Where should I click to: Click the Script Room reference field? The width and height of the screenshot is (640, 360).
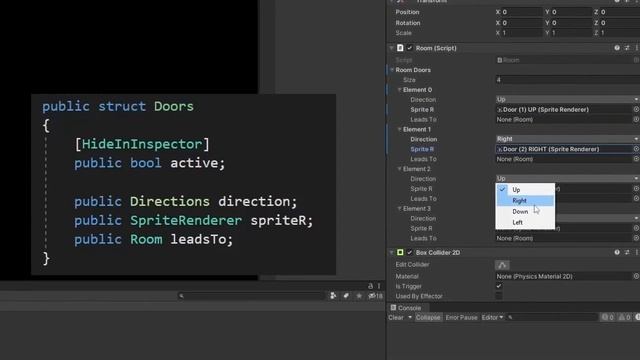[564, 60]
